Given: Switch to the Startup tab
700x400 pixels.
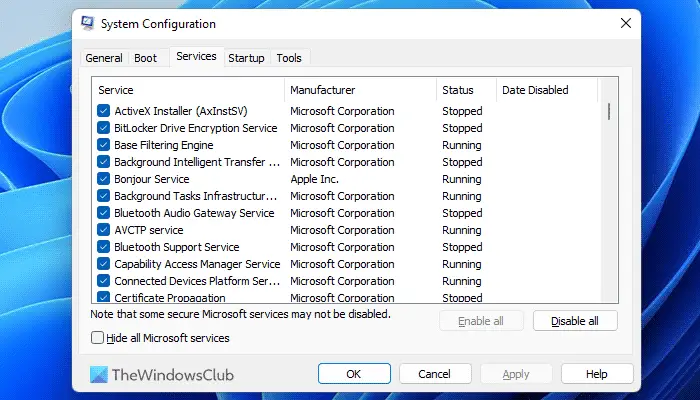Looking at the screenshot, I should coord(246,58).
